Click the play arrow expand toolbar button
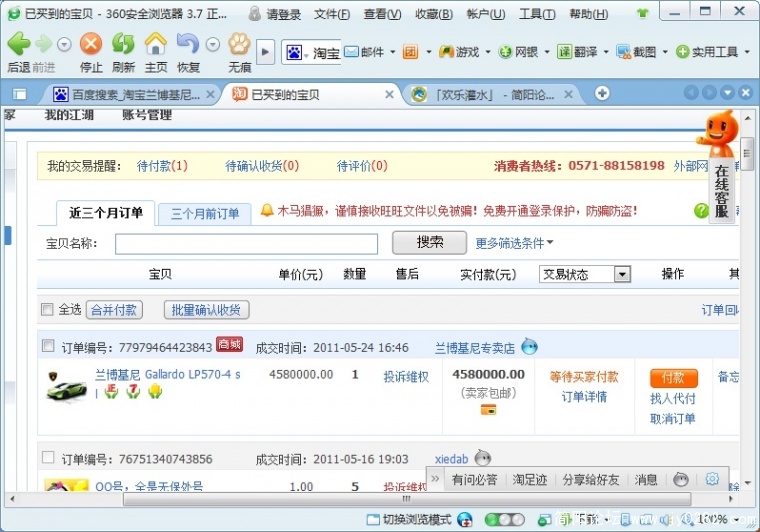The image size is (760, 532). click(265, 51)
